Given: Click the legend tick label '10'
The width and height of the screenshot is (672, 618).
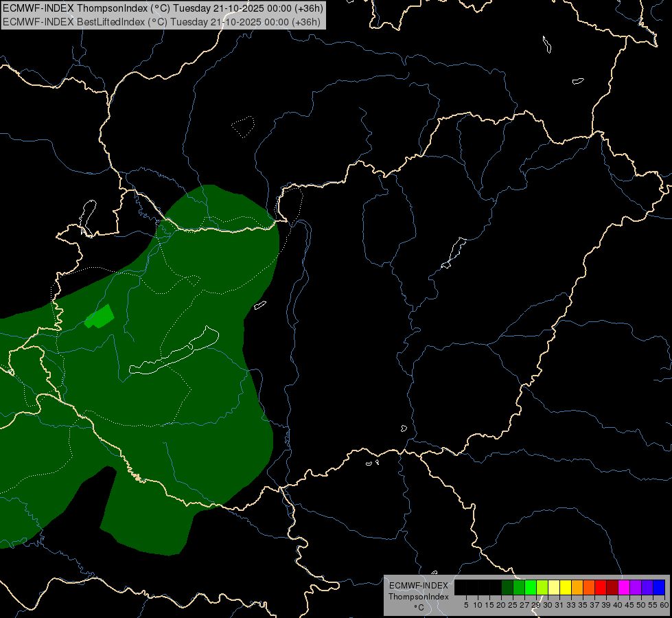Looking at the screenshot, I should [478, 605].
